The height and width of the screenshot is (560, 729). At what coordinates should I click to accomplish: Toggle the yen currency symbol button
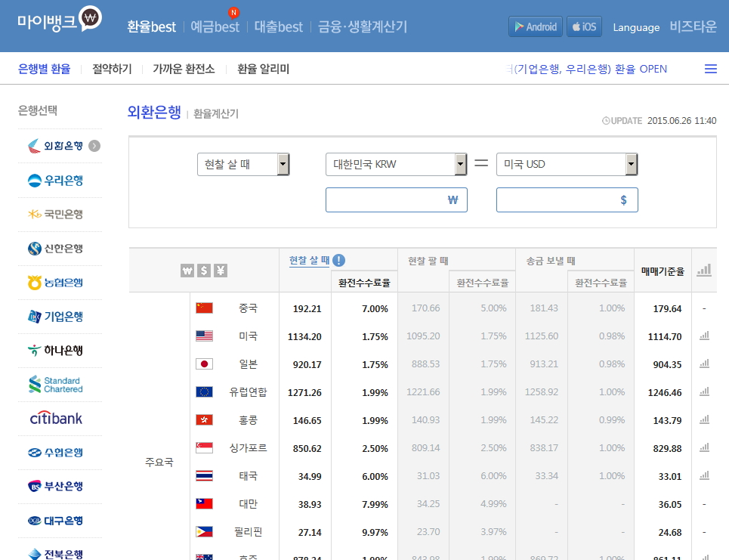(221, 271)
